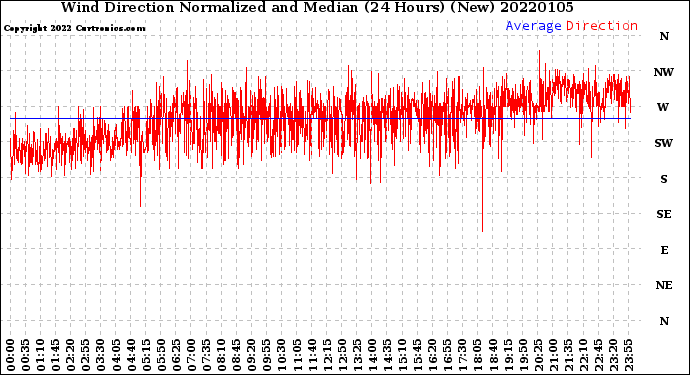Click the 00:35 time label
Screen dimensions: 690x375
tap(26, 355)
